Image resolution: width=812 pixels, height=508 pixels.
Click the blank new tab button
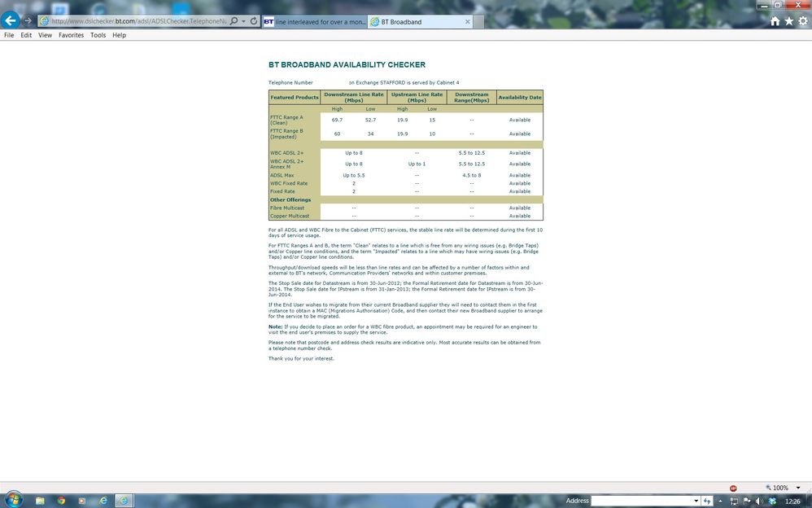(x=479, y=22)
